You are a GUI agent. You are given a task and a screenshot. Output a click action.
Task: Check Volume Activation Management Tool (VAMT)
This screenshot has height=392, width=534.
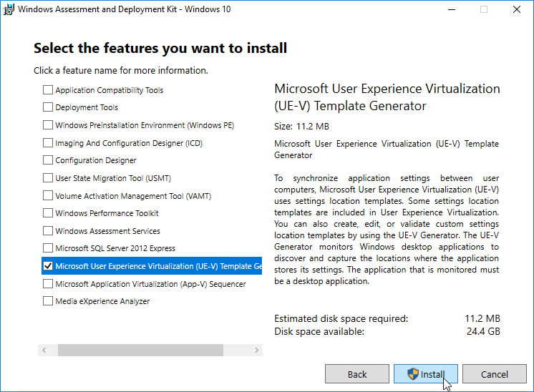48,196
